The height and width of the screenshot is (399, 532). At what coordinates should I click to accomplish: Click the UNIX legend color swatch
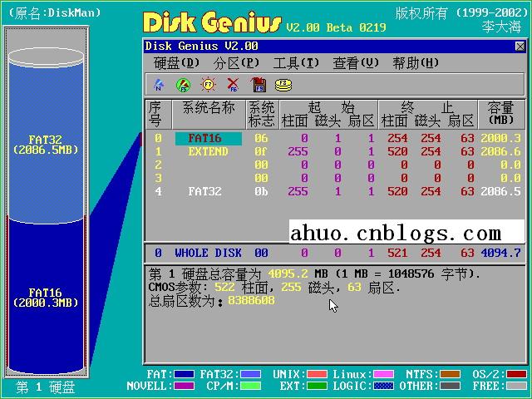317,375
